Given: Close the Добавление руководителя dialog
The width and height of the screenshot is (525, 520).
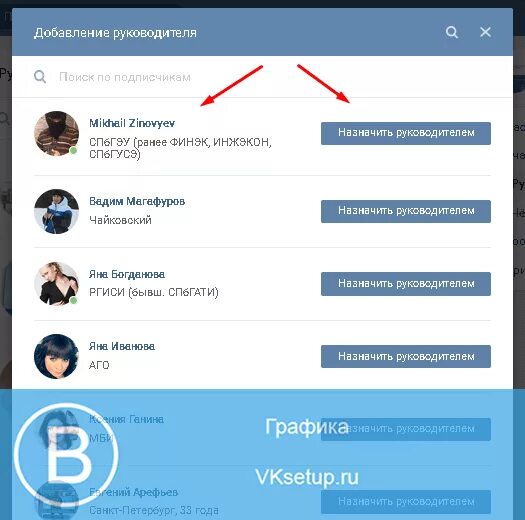Looking at the screenshot, I should click(x=485, y=32).
